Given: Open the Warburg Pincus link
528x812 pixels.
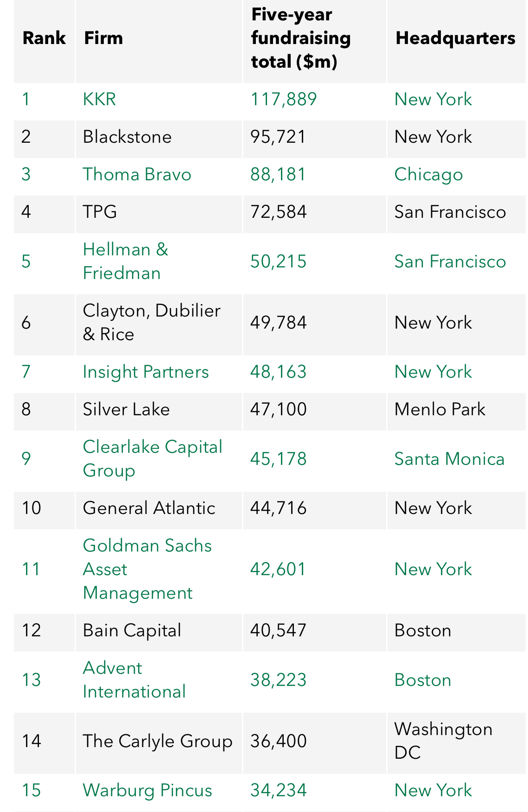Looking at the screenshot, I should 147,790.
